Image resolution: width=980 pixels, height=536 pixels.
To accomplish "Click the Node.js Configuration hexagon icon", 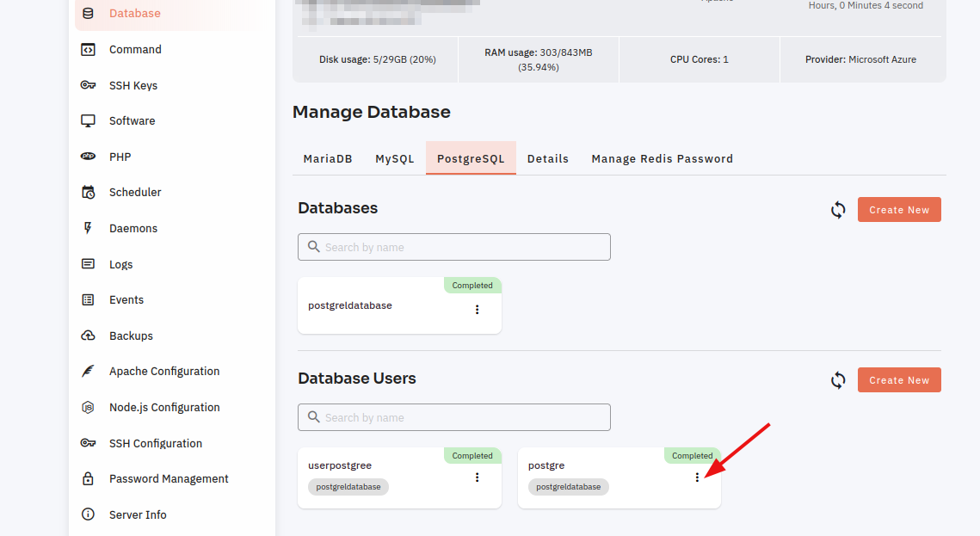I will tap(88, 407).
